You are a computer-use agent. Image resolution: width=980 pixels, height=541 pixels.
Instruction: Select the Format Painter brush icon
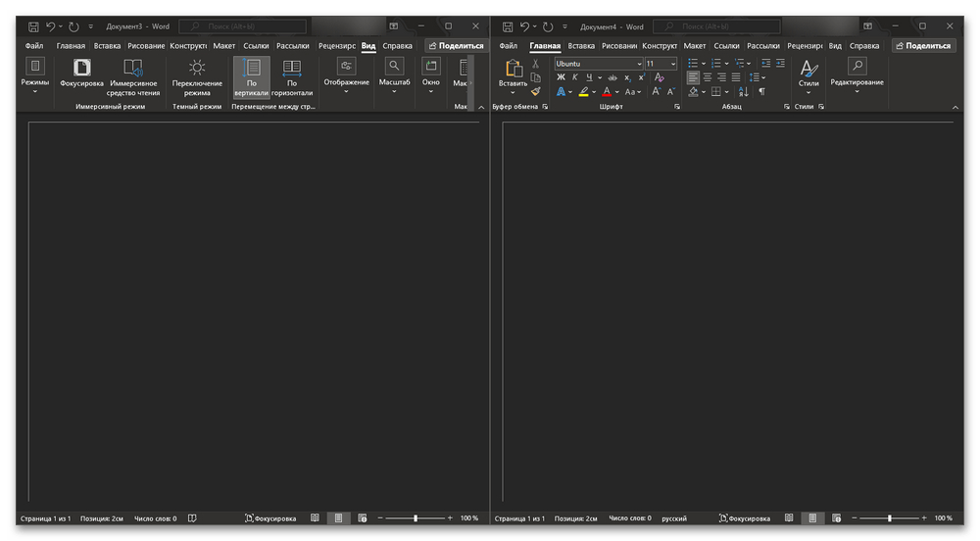(x=536, y=91)
